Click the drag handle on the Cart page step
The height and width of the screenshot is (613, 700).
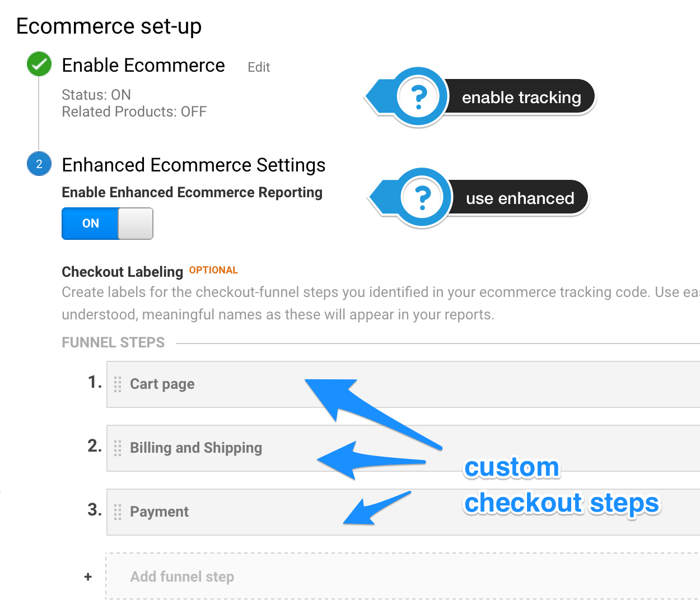pos(118,384)
